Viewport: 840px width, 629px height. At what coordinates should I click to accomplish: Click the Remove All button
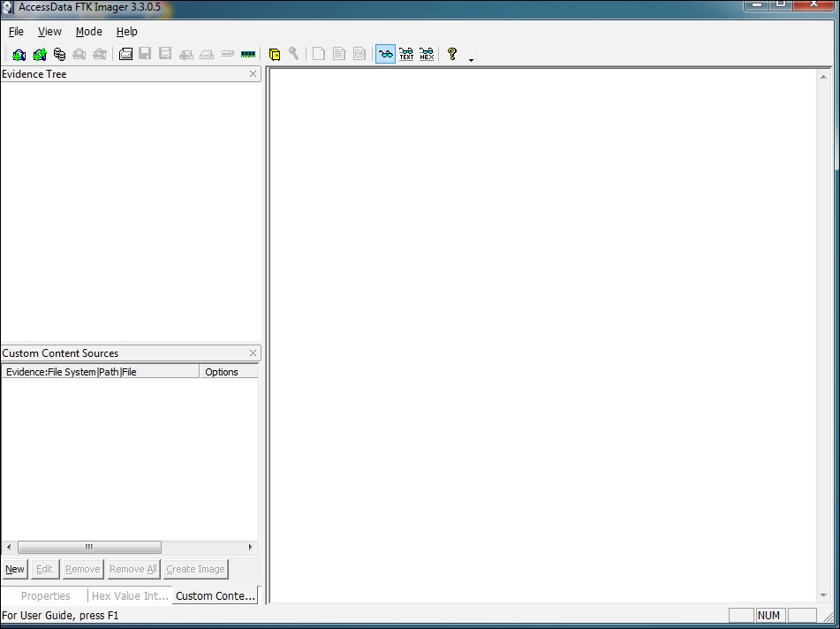(132, 569)
